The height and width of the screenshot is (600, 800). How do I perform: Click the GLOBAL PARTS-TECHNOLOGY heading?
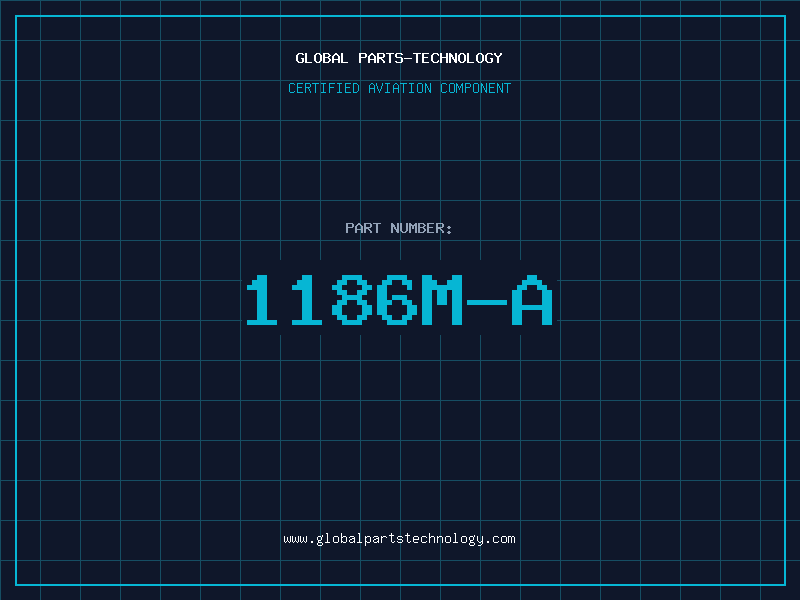(399, 59)
